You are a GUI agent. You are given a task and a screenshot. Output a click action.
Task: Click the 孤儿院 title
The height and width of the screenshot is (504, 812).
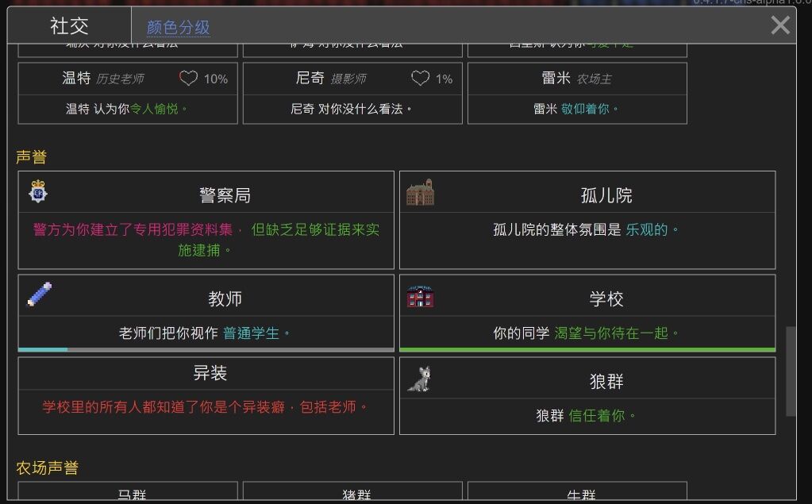pos(606,195)
